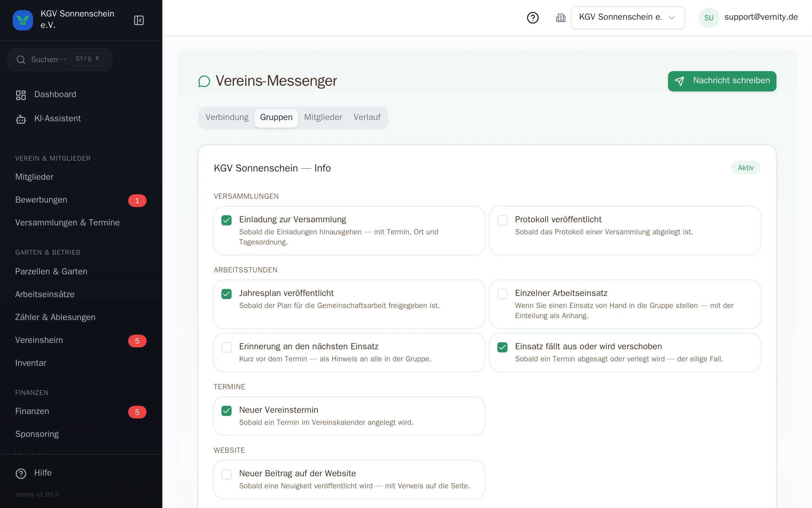812x508 pixels.
Task: Navigate to Inventar
Action: 30,363
